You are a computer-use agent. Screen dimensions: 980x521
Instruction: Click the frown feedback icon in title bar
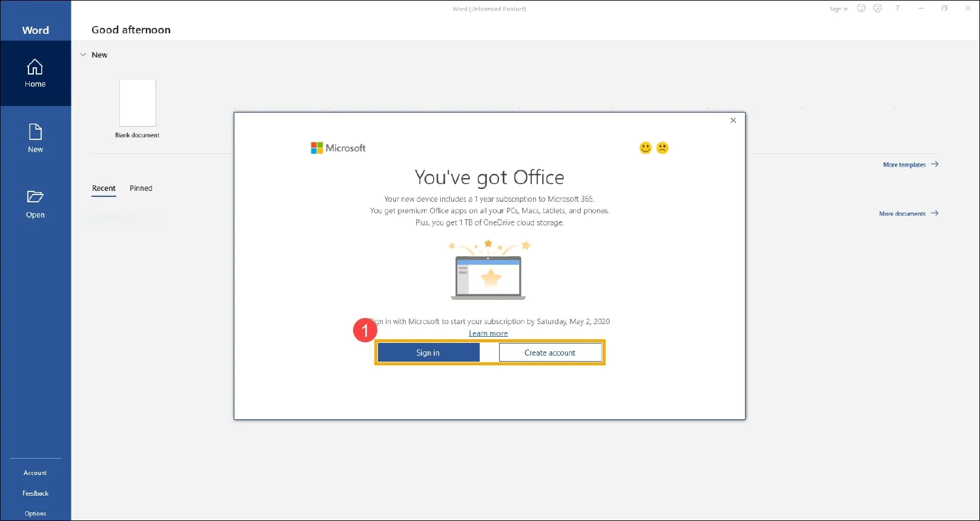coord(878,8)
